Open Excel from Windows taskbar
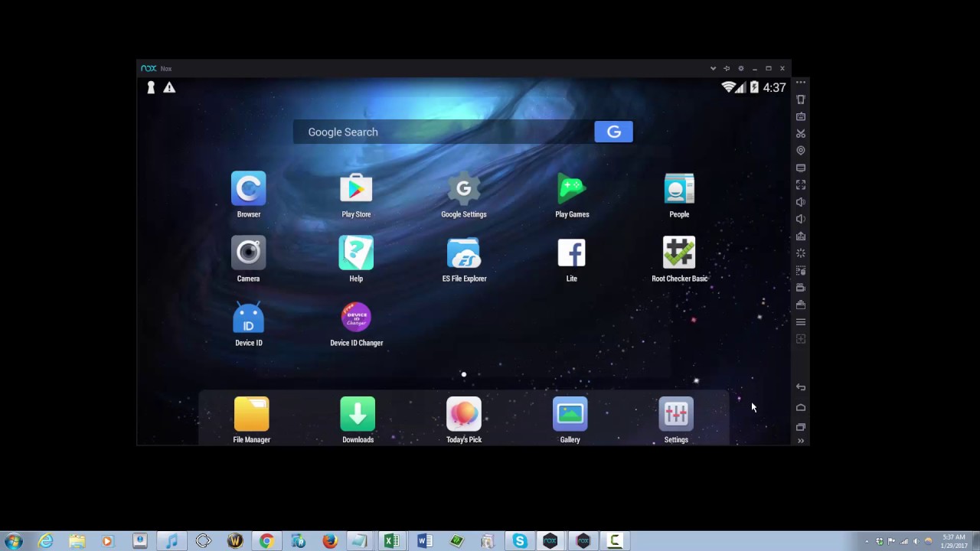The height and width of the screenshot is (551, 980). tap(392, 541)
